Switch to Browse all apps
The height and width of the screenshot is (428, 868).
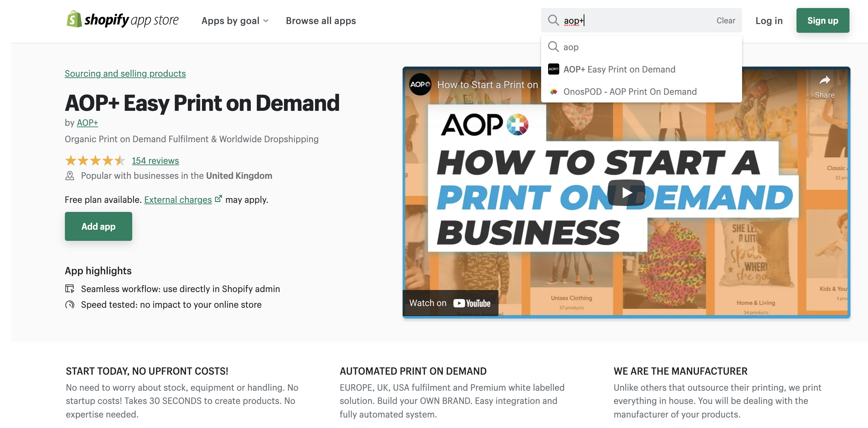coord(321,20)
